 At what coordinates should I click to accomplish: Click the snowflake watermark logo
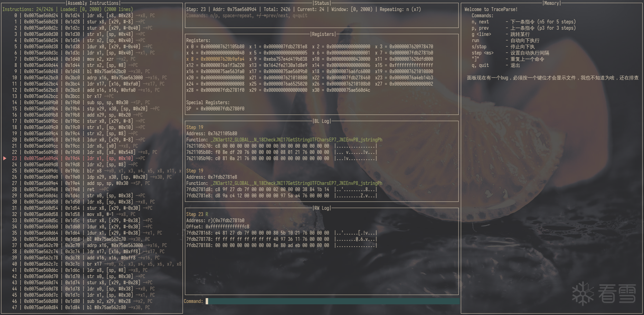pos(583,294)
